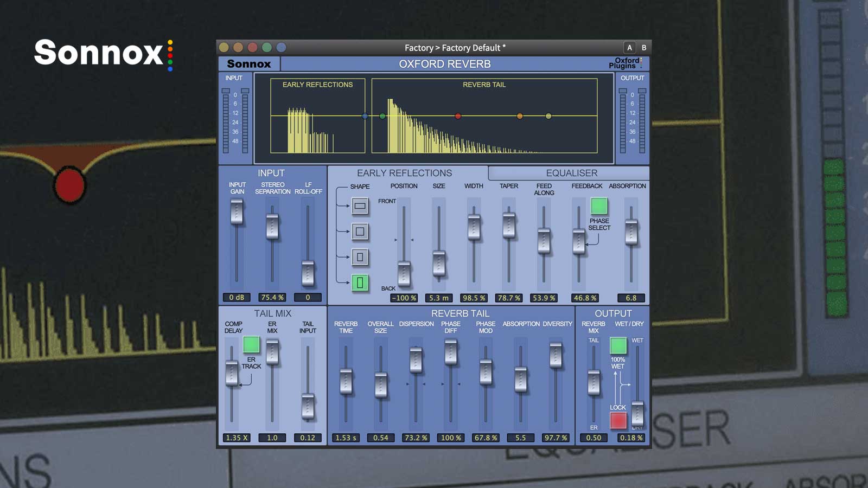Screen dimensions: 868x488
Task: Click the Feedback value 46.8 %
Action: coord(585,298)
